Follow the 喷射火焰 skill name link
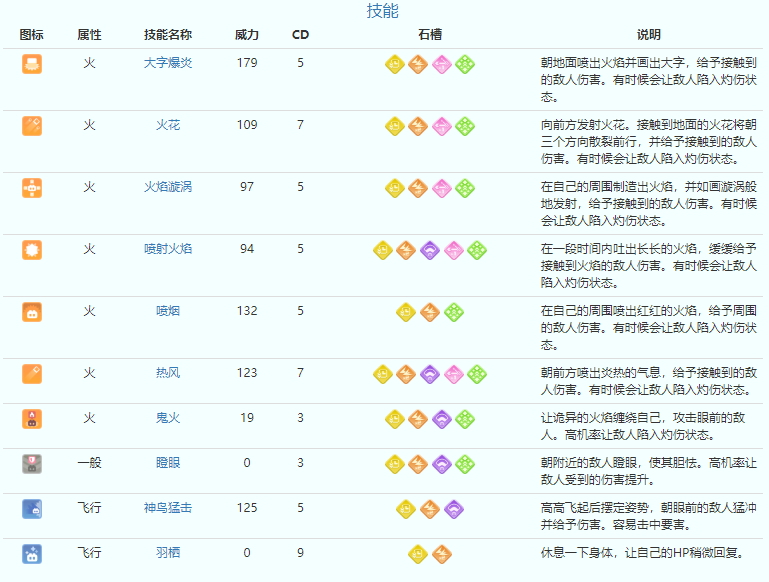This screenshot has width=769, height=582. click(x=168, y=249)
